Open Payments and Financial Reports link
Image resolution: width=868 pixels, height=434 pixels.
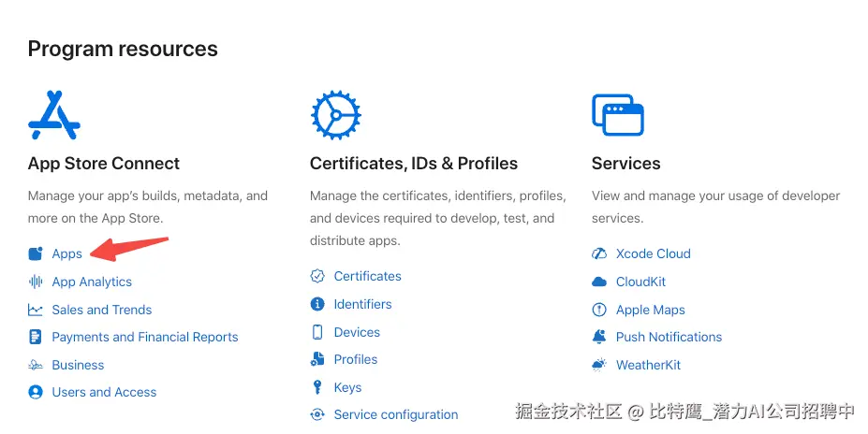[x=145, y=338]
